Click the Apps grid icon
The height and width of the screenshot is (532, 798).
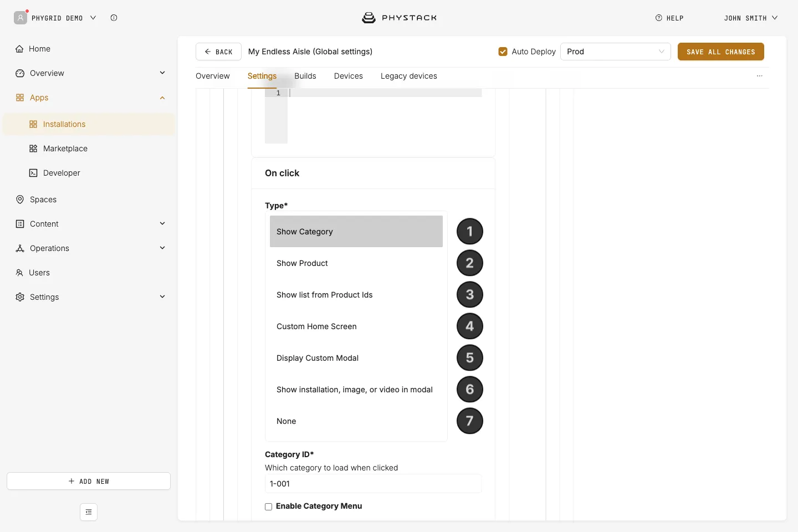point(20,98)
